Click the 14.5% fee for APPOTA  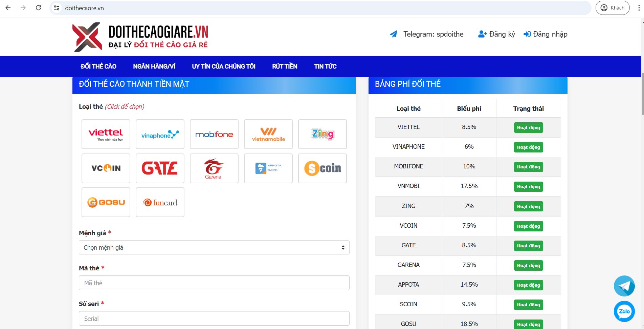pyautogui.click(x=469, y=285)
